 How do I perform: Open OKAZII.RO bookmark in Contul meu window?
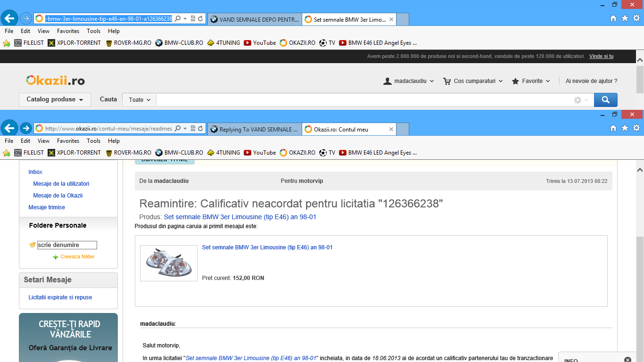[x=297, y=153]
